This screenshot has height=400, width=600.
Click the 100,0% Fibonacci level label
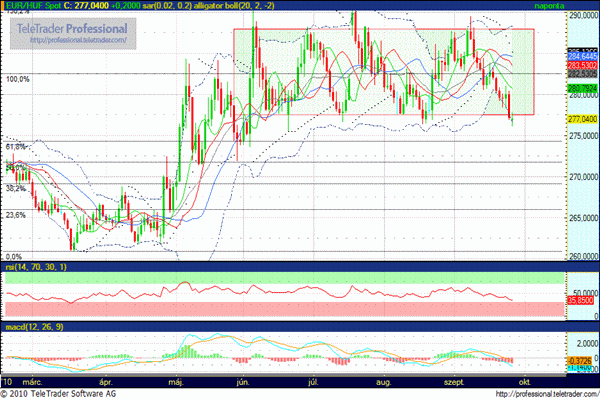pos(17,78)
